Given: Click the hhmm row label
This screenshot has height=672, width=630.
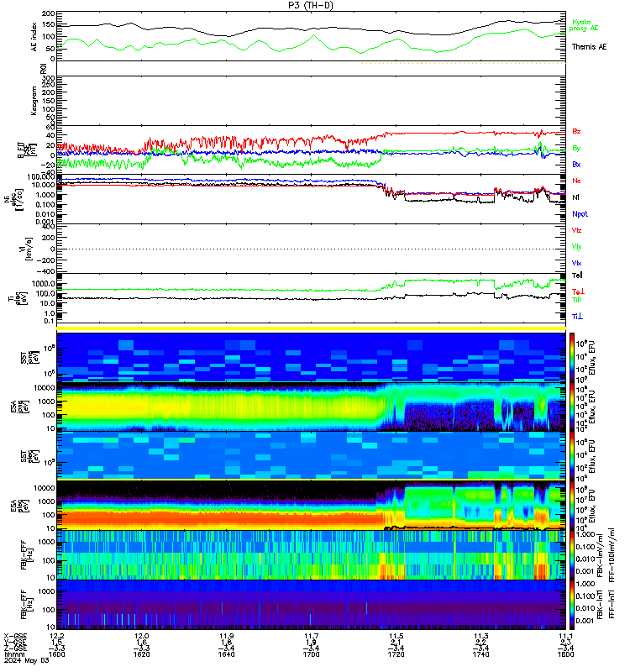Looking at the screenshot, I should 13,654.
